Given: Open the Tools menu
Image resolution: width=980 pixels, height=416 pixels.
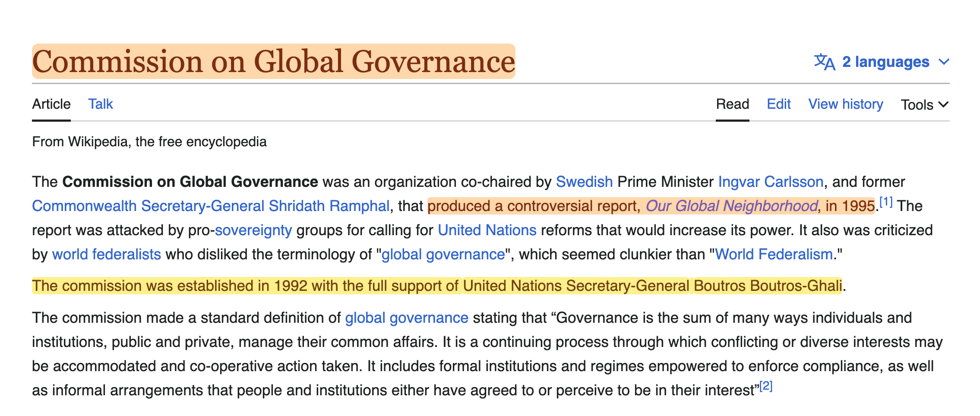Looking at the screenshot, I should pos(924,105).
